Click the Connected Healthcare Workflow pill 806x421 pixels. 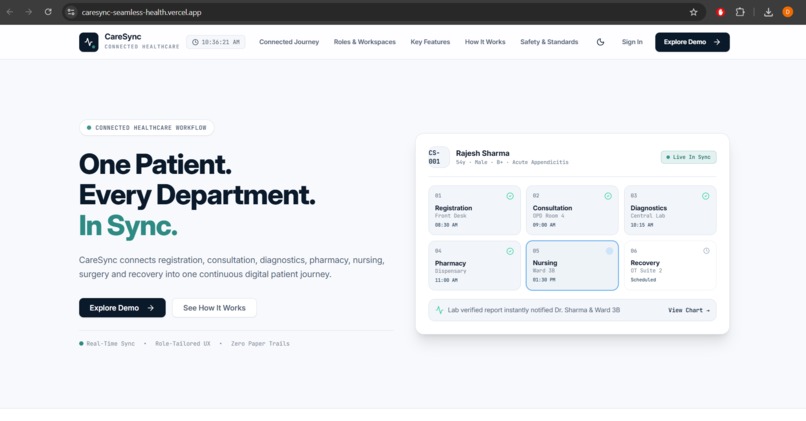pyautogui.click(x=146, y=127)
